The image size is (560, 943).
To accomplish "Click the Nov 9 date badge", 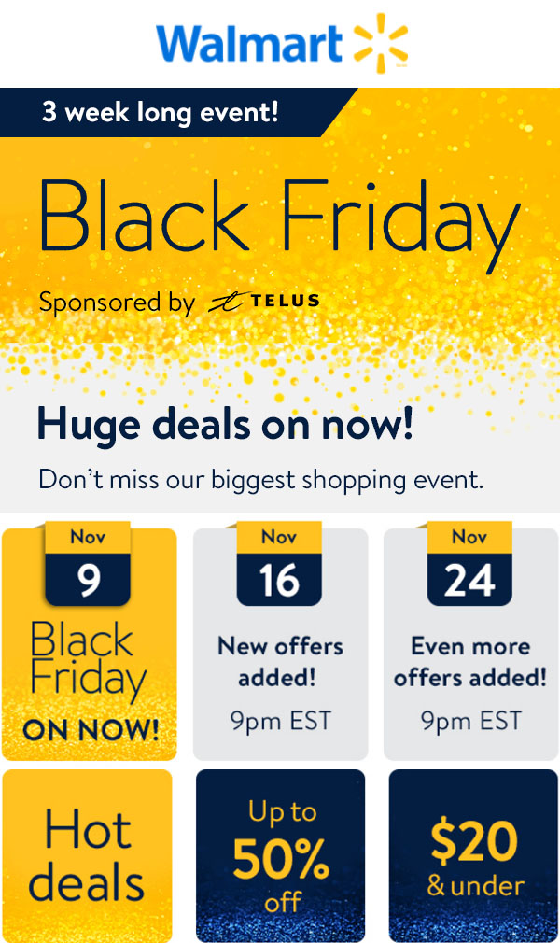I will (x=89, y=566).
